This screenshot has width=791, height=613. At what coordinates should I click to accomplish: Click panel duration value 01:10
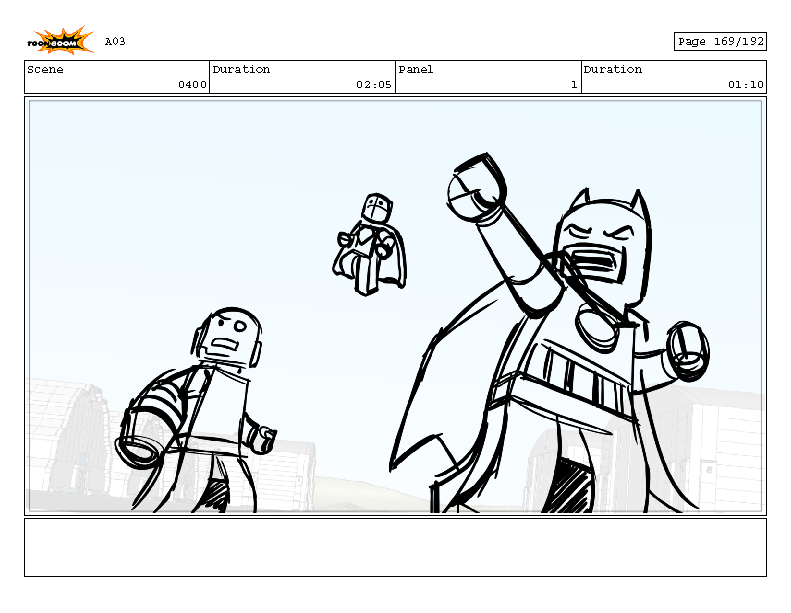[x=746, y=85]
